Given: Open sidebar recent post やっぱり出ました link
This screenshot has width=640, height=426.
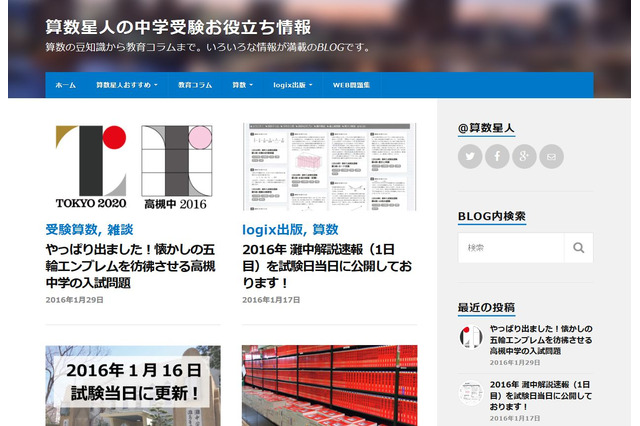Looking at the screenshot, I should click(x=541, y=339).
